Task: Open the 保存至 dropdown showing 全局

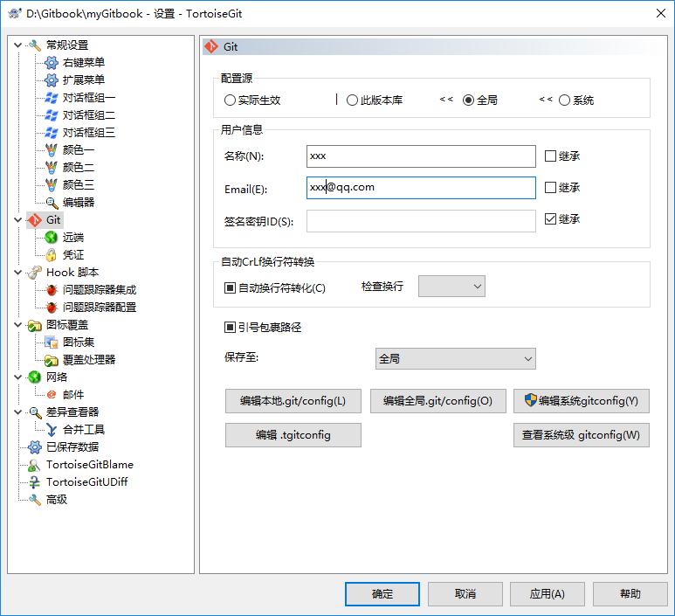Action: tap(455, 359)
